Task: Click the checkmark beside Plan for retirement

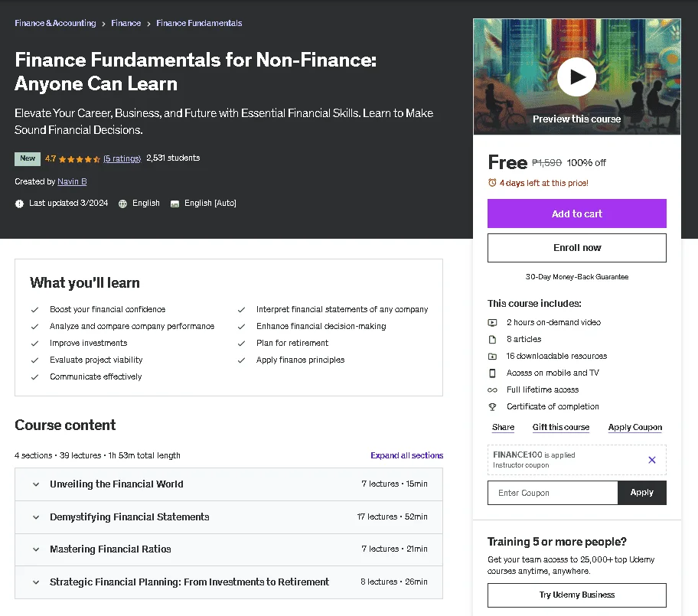Action: (241, 343)
